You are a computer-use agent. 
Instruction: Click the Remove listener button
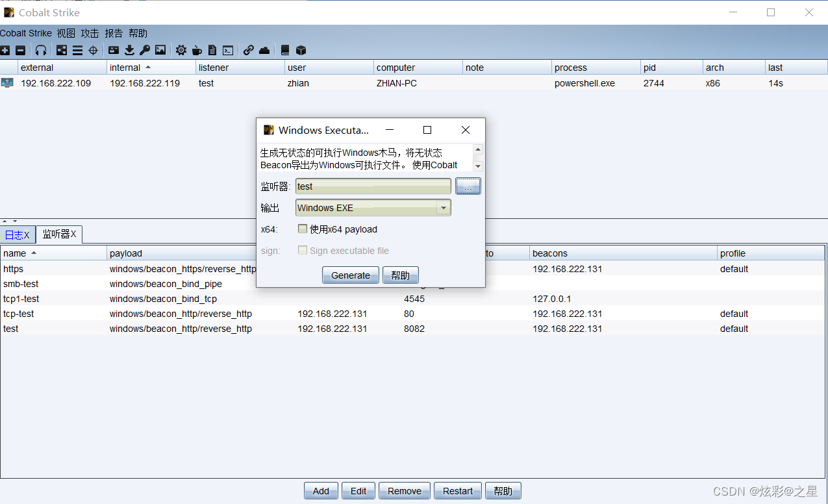[x=405, y=491]
